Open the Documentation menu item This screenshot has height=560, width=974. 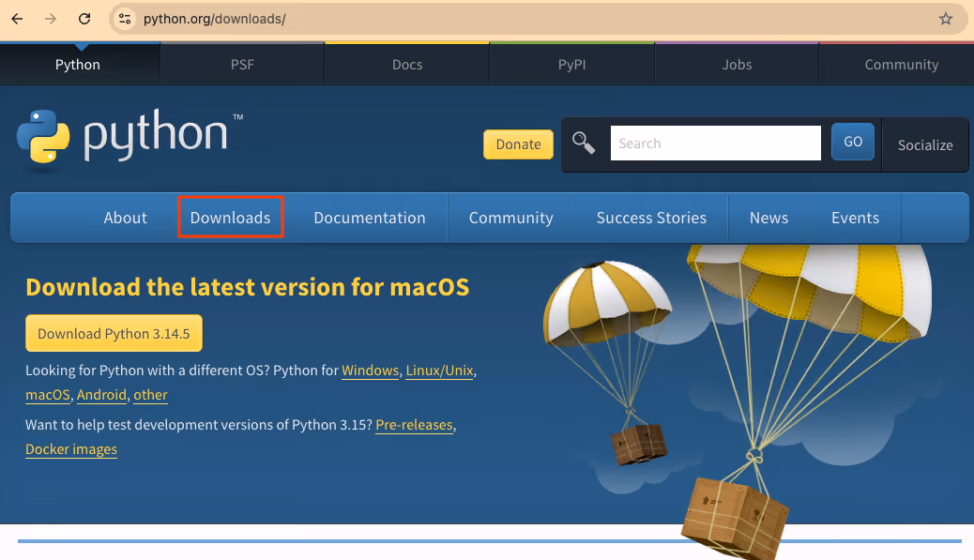pyautogui.click(x=370, y=218)
